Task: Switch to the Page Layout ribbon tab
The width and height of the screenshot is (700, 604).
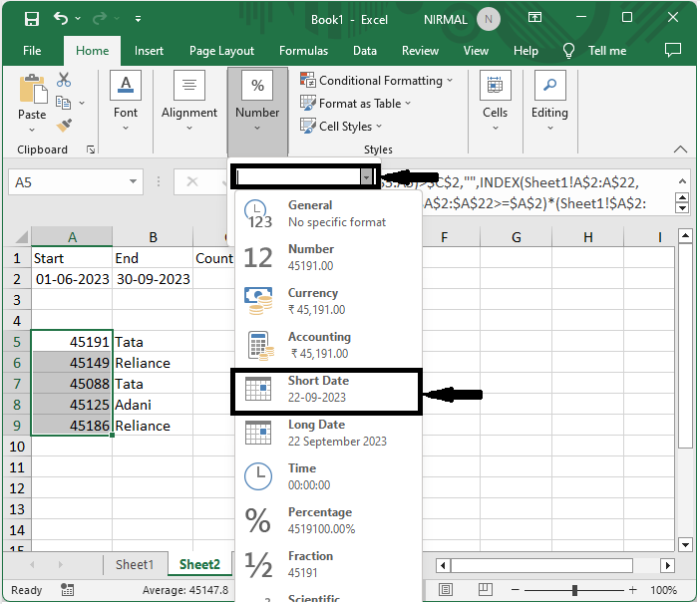Action: (x=221, y=51)
